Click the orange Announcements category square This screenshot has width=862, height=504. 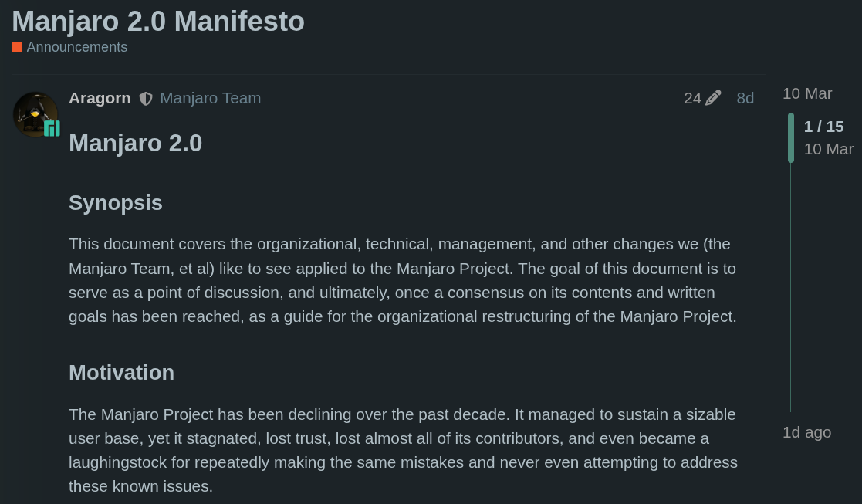point(16,47)
